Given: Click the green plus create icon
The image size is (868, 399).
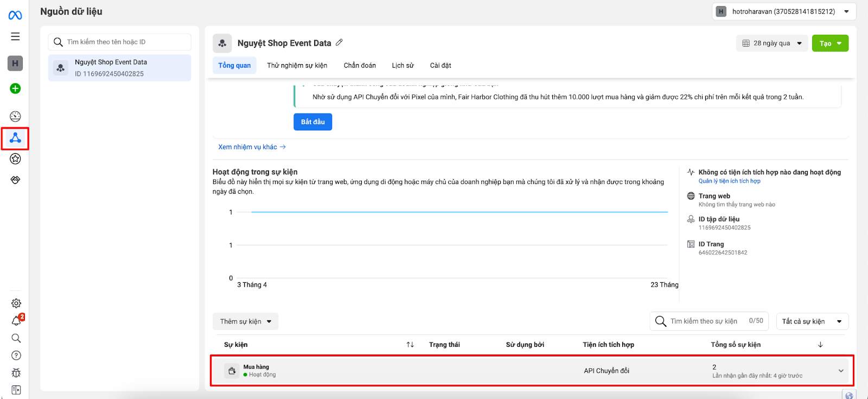Looking at the screenshot, I should point(15,88).
